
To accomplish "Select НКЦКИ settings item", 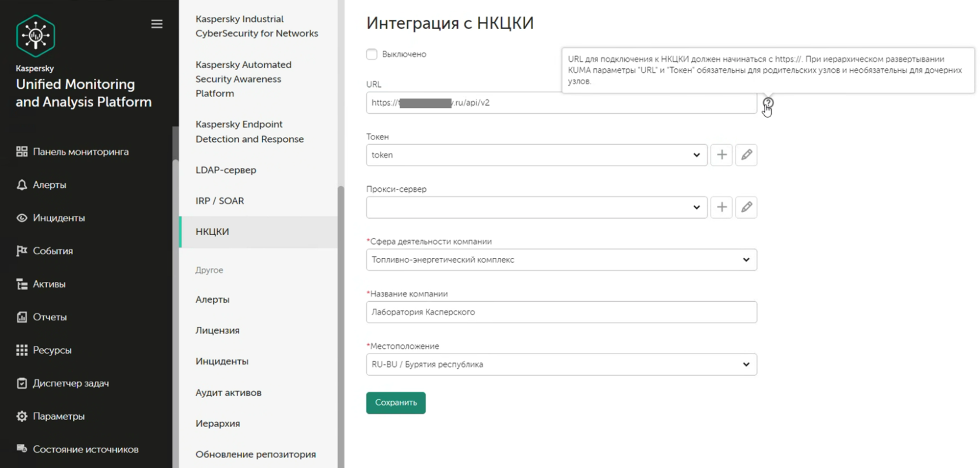I will tap(258, 232).
